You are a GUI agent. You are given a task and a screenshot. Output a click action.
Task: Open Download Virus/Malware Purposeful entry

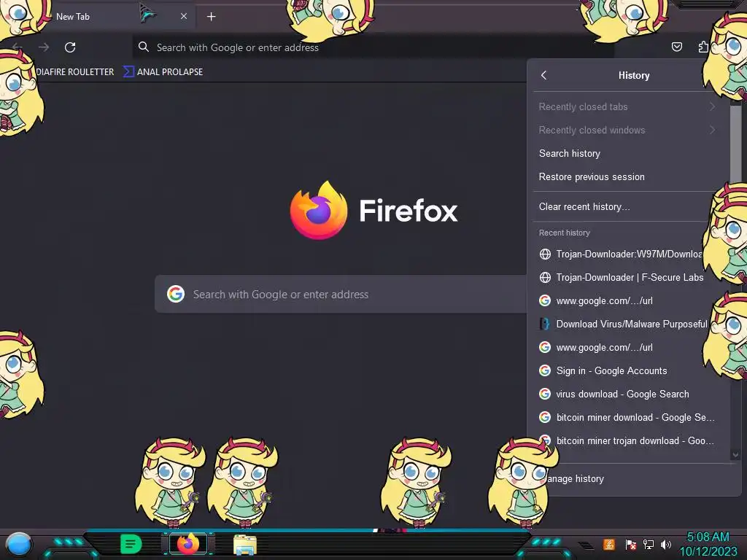coord(622,324)
